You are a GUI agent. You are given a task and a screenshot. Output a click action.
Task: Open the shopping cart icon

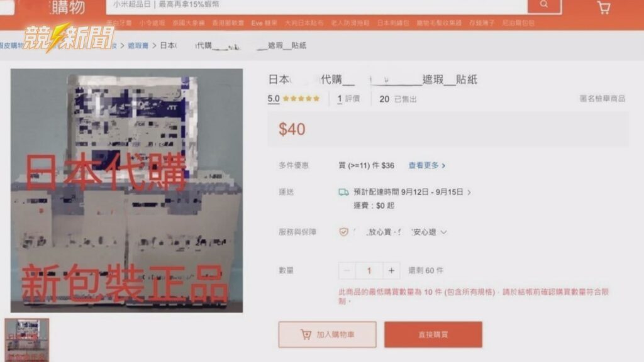[x=603, y=8]
